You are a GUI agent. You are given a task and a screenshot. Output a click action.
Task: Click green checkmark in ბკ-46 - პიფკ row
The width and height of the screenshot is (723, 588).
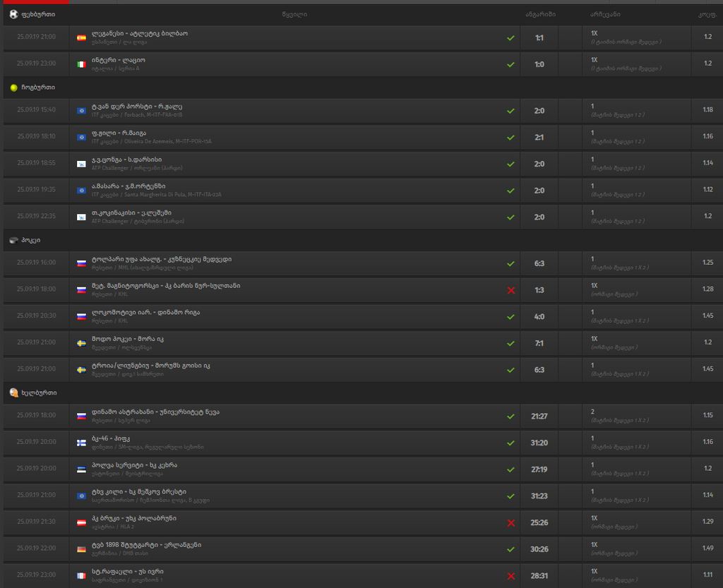coord(511,443)
